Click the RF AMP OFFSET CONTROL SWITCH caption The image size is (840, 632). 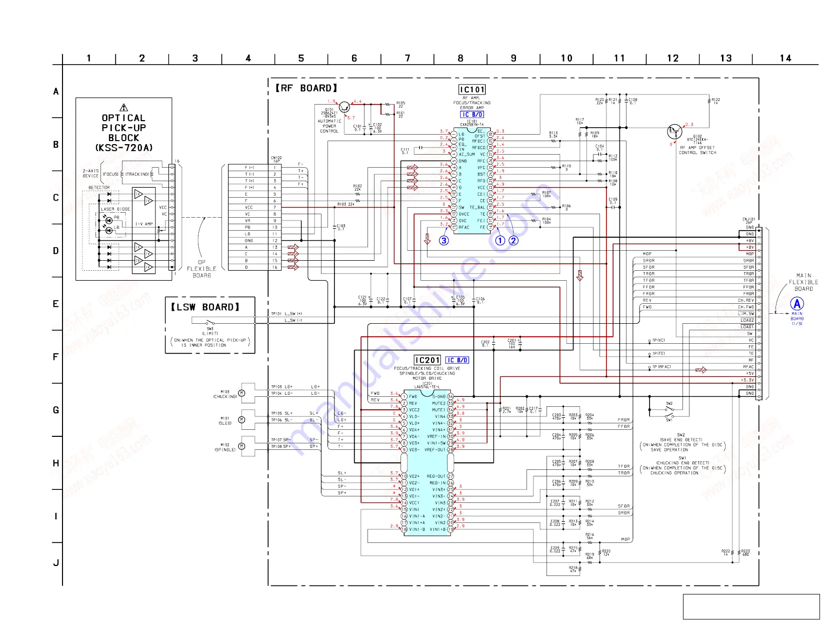(697, 150)
